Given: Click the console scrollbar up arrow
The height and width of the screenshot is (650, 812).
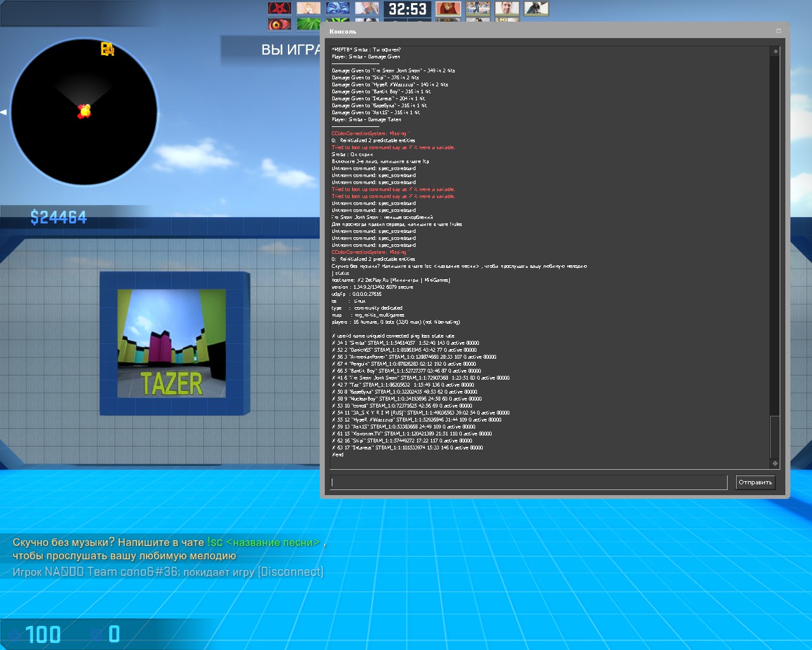Looking at the screenshot, I should pos(775,51).
